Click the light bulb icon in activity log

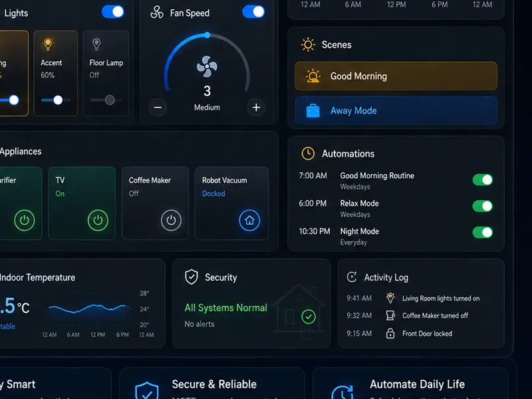390,298
